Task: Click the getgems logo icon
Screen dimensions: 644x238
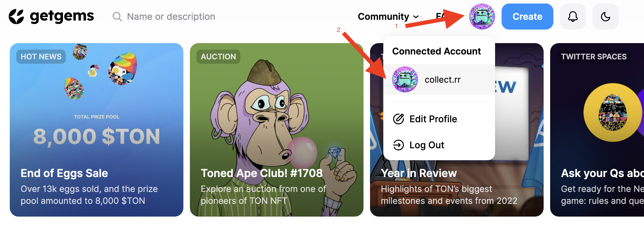Action: [16, 17]
